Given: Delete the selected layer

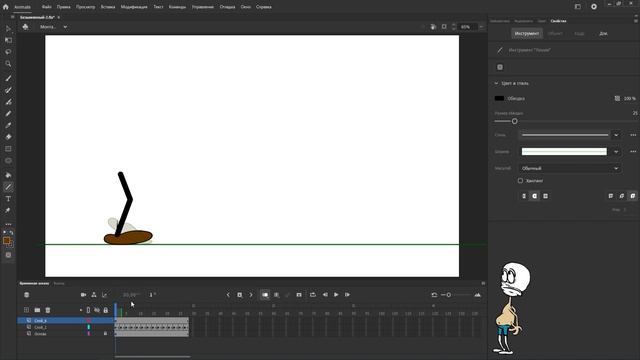Looking at the screenshot, I should point(48,310).
